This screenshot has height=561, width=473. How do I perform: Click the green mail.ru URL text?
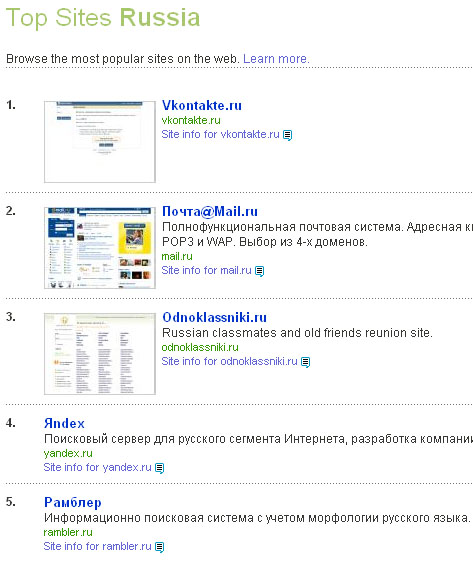coord(177,256)
